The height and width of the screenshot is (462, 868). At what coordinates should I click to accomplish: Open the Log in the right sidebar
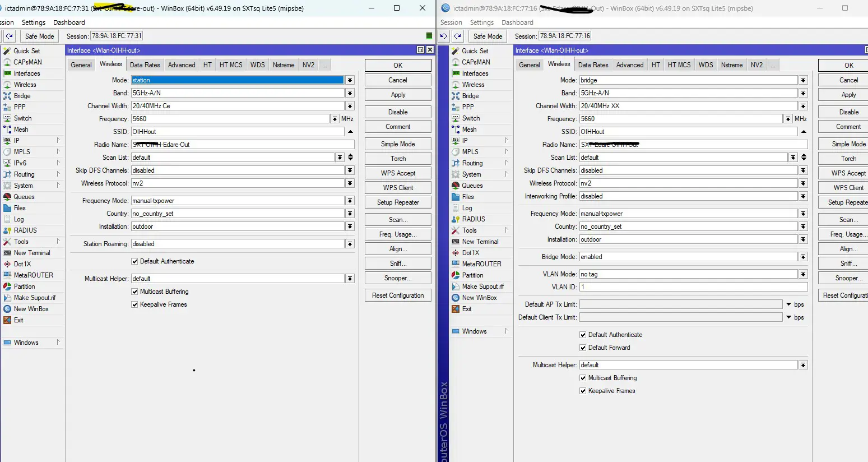coord(467,208)
